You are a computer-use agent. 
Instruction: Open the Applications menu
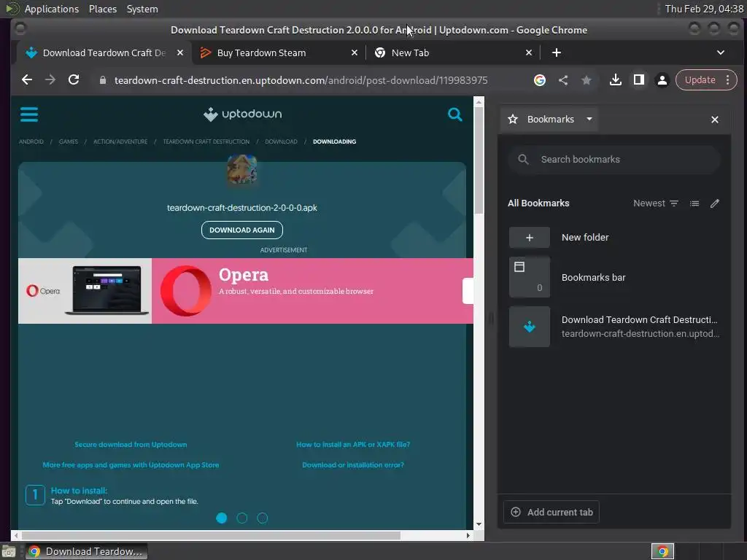[x=52, y=9]
